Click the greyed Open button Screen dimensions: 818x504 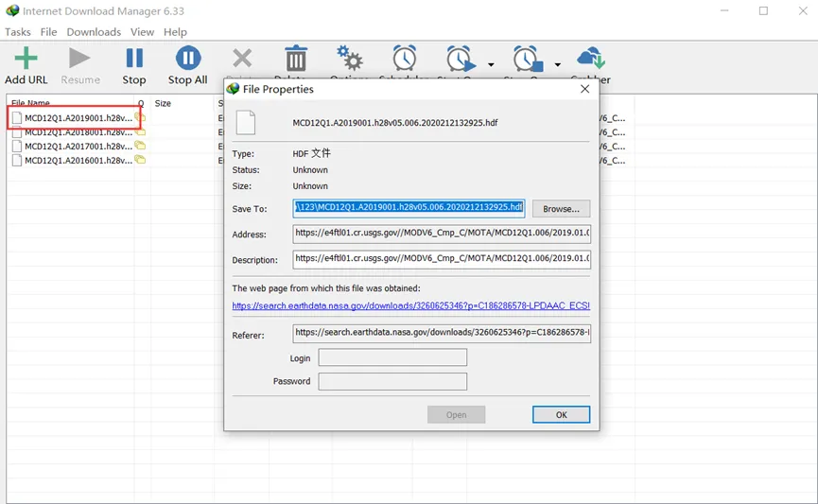click(456, 415)
